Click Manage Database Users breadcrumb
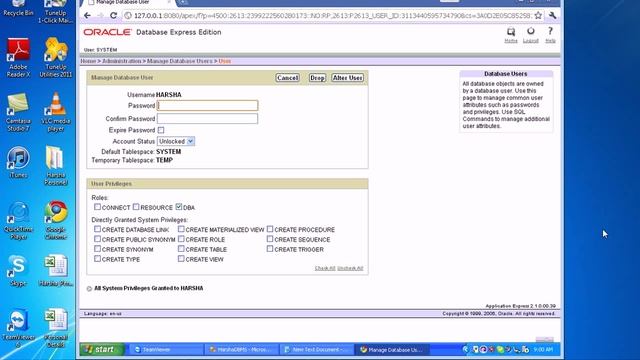 (x=180, y=61)
